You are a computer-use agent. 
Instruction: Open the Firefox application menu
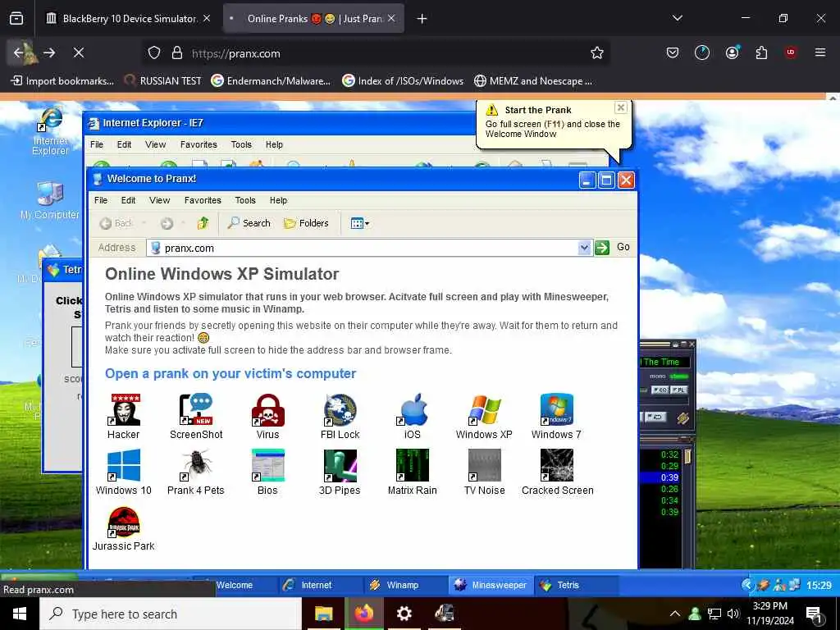820,52
